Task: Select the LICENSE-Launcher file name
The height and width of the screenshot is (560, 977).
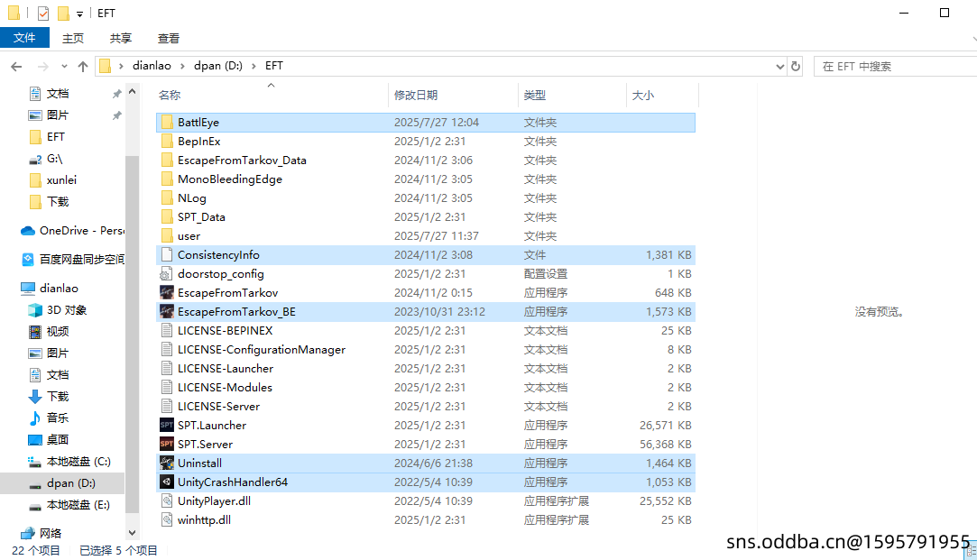Action: pyautogui.click(x=226, y=369)
